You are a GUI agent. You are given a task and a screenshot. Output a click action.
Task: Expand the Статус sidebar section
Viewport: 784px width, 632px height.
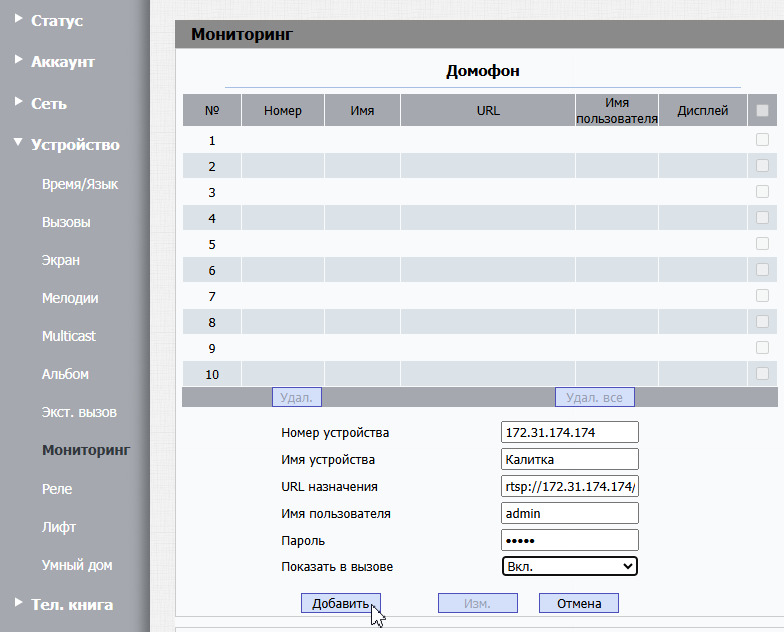tap(56, 20)
